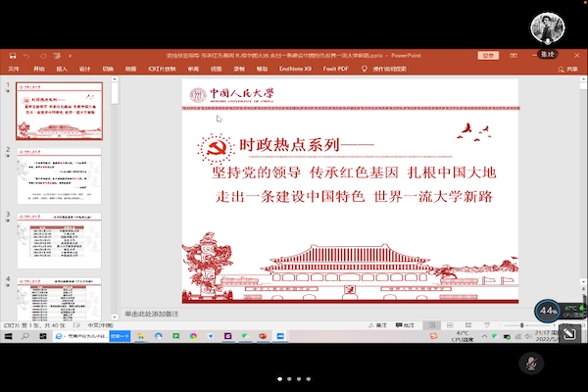The width and height of the screenshot is (588, 392).
Task: Click the ribbon display options icon
Action: [x=514, y=56]
